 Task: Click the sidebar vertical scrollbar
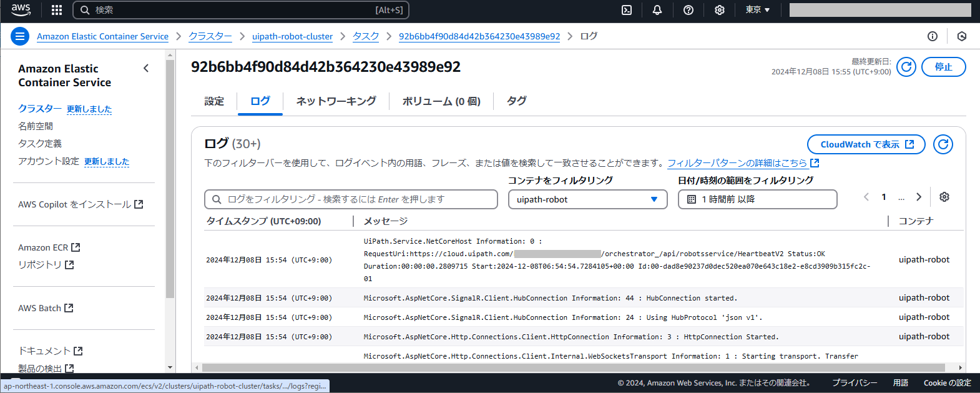pos(170,180)
